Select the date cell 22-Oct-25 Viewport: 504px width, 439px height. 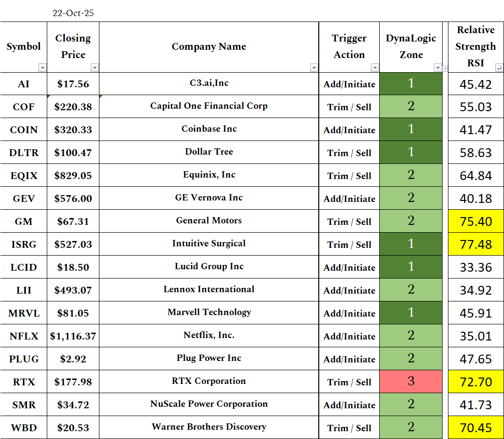pyautogui.click(x=73, y=13)
